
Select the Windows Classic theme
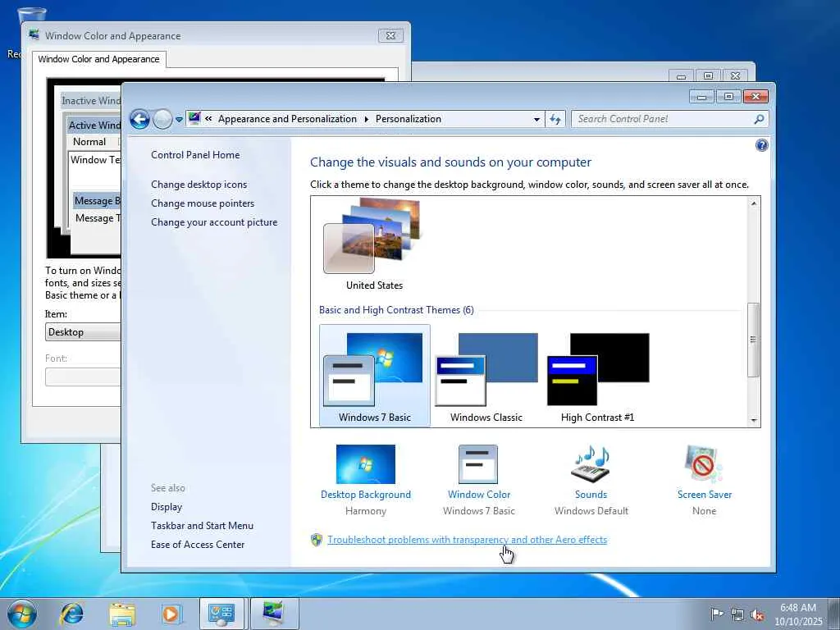tap(486, 375)
